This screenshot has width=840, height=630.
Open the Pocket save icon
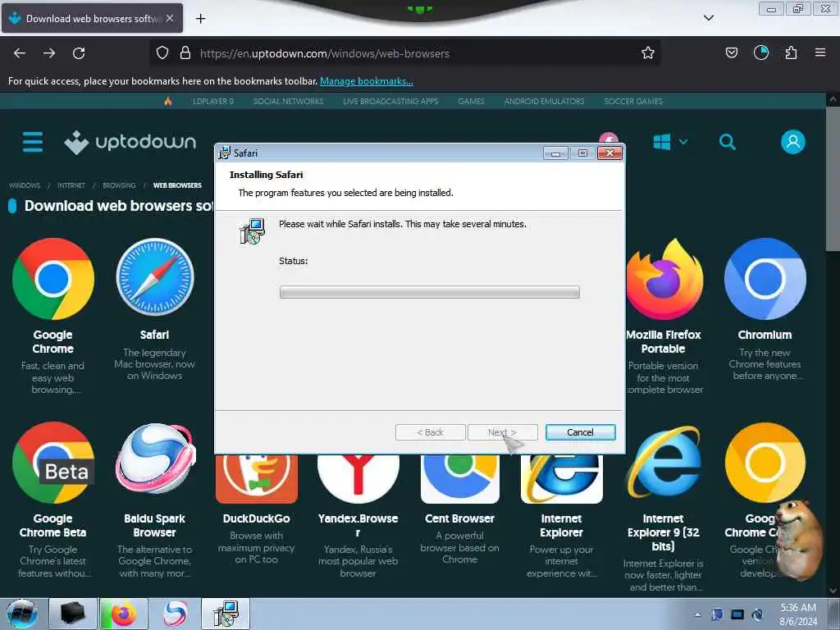click(x=731, y=52)
